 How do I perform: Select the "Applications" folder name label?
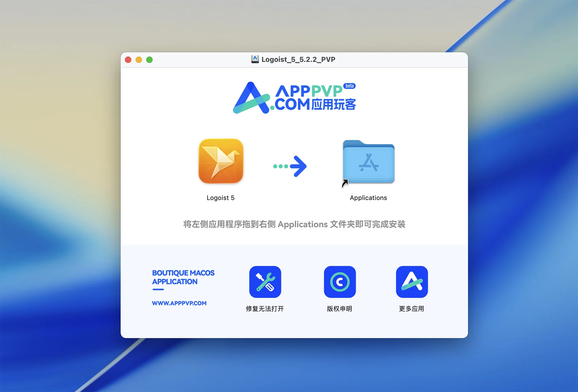point(368,198)
